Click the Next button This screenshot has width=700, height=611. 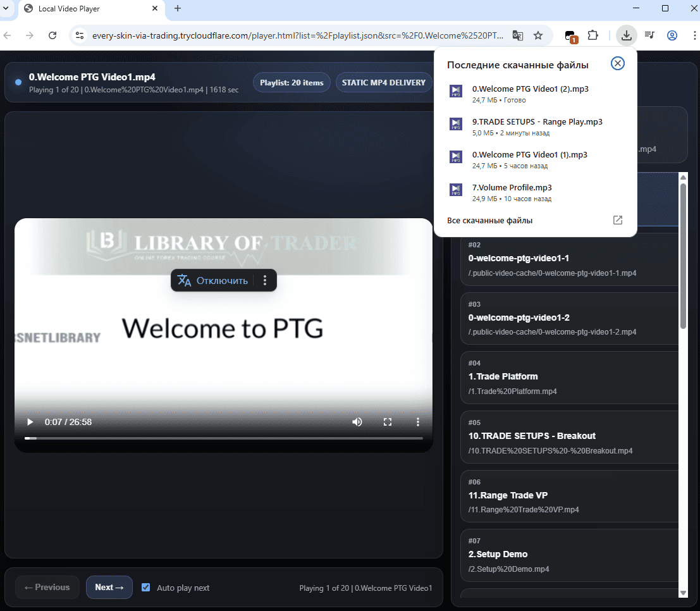click(109, 588)
